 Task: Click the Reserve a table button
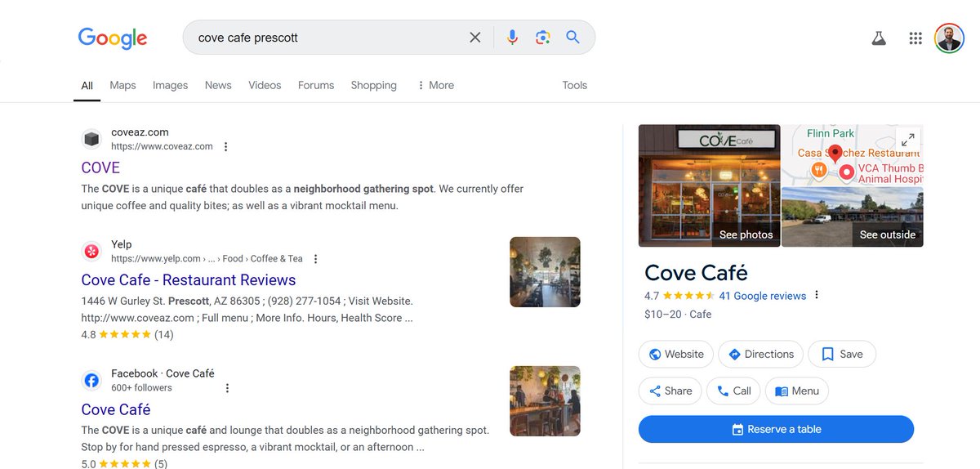776,429
